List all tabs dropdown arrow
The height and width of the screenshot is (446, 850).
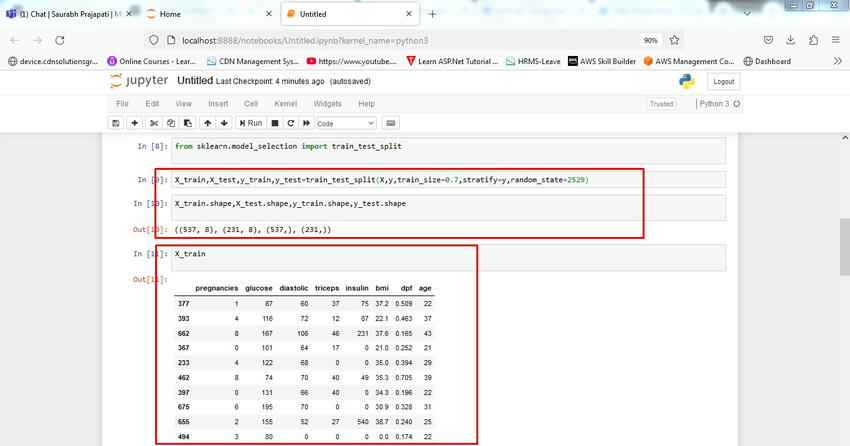click(747, 14)
